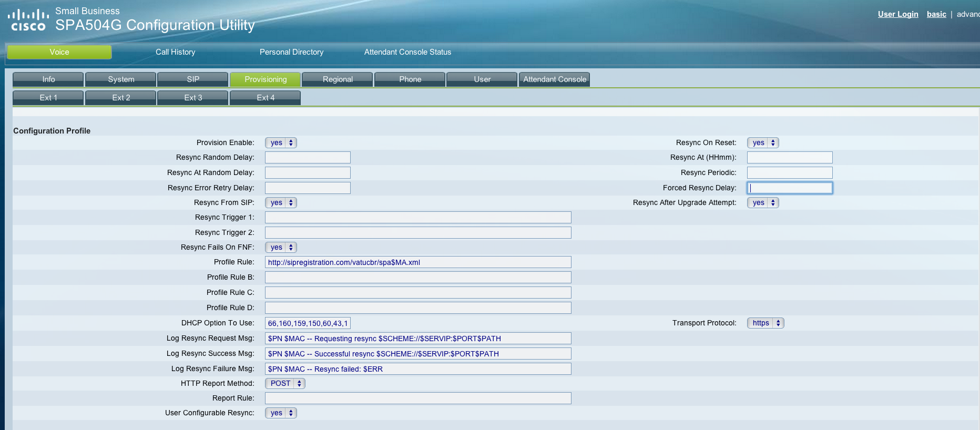The image size is (980, 430).
Task: Switch to the basic view link
Action: pos(936,14)
